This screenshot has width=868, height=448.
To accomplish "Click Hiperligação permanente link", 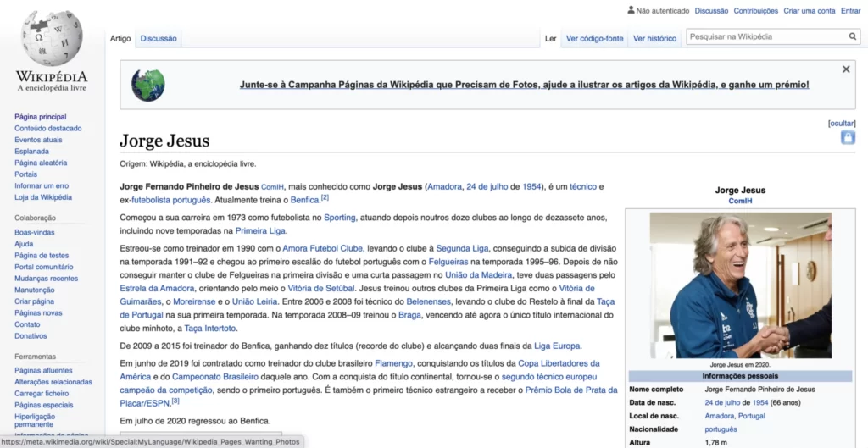I will coord(34,420).
